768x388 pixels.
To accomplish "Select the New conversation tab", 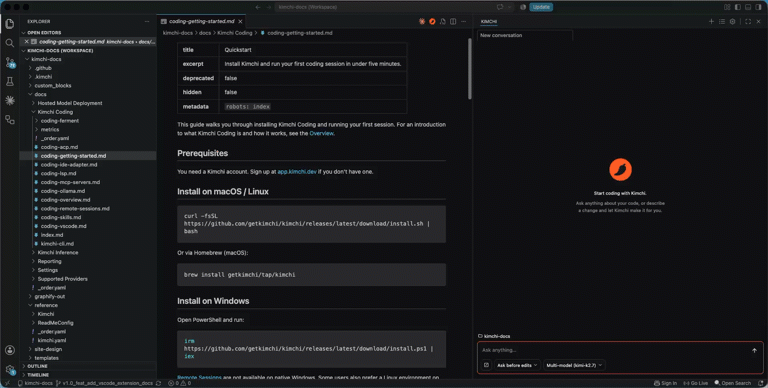I will pyautogui.click(x=525, y=35).
